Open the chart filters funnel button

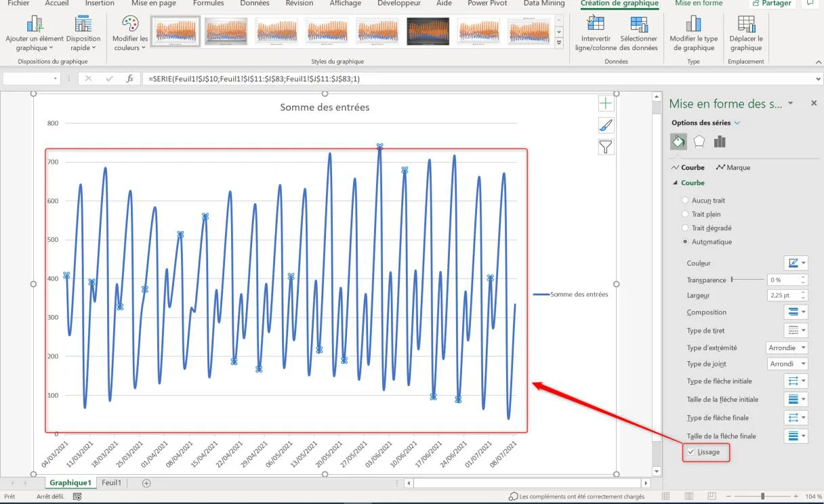(606, 147)
